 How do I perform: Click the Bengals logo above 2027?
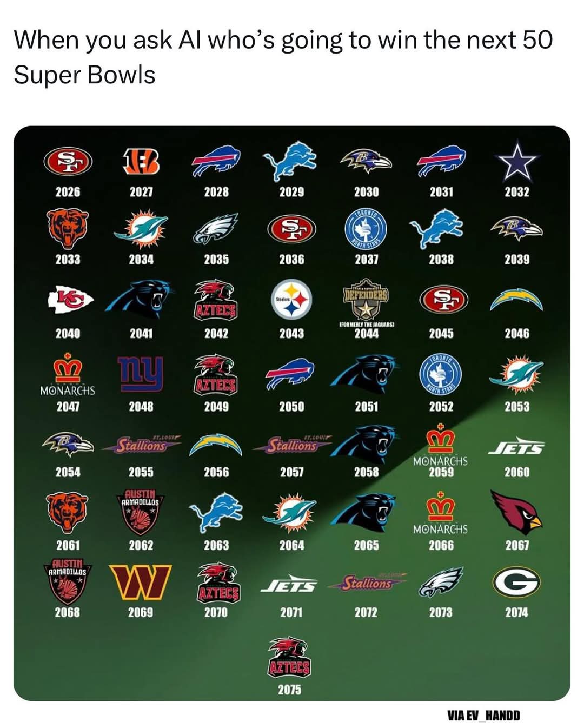[141, 161]
